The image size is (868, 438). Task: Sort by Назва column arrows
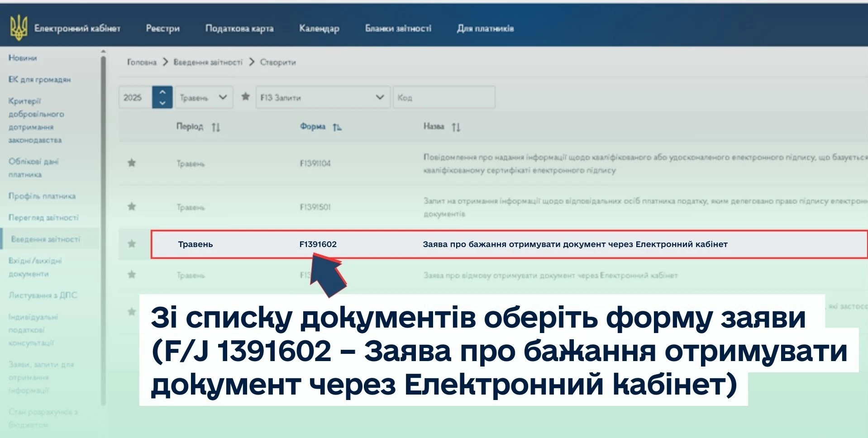456,127
